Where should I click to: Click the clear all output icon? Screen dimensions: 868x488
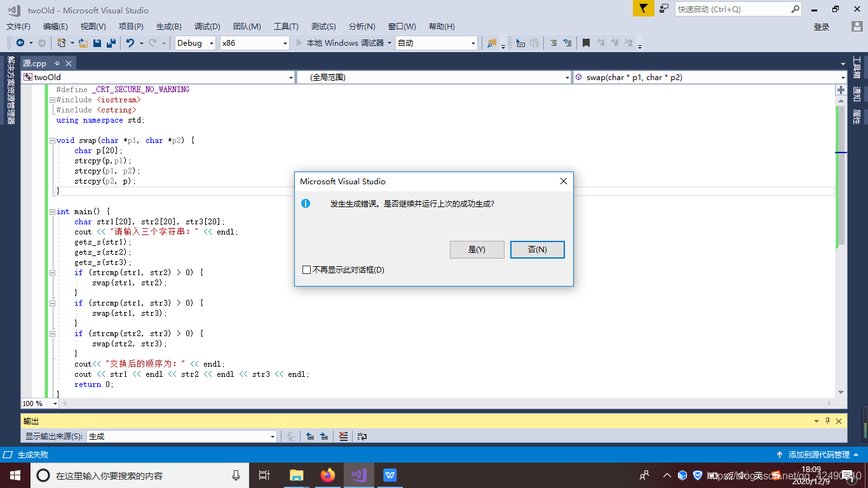click(x=344, y=436)
